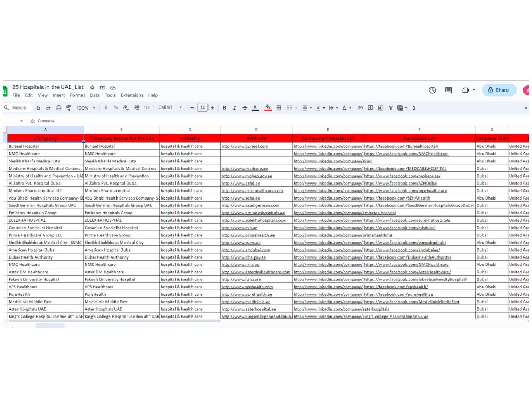Redo the last action
This screenshot has height=399, width=532.
[x=48, y=108]
